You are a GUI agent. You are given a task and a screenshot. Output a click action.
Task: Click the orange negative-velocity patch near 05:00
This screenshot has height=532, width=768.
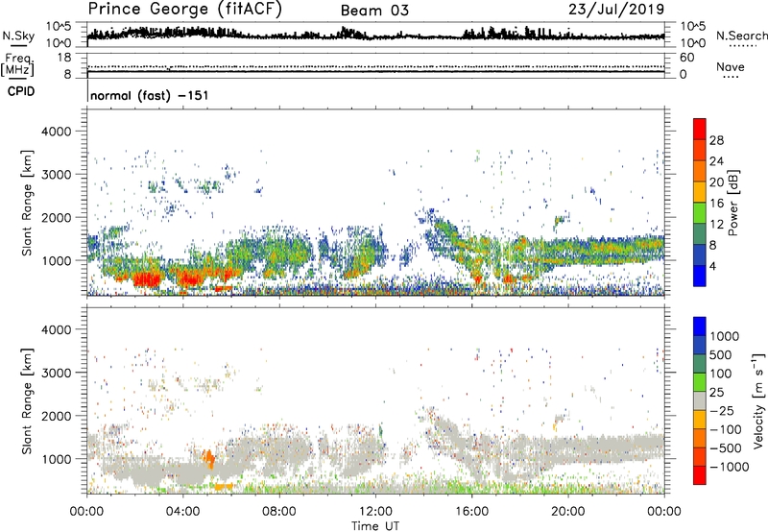(x=208, y=458)
